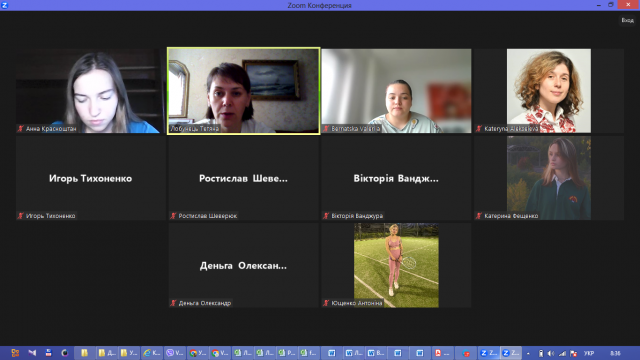Open folder taskbar item labeled У...
This screenshot has width=640, height=360.
129,353
